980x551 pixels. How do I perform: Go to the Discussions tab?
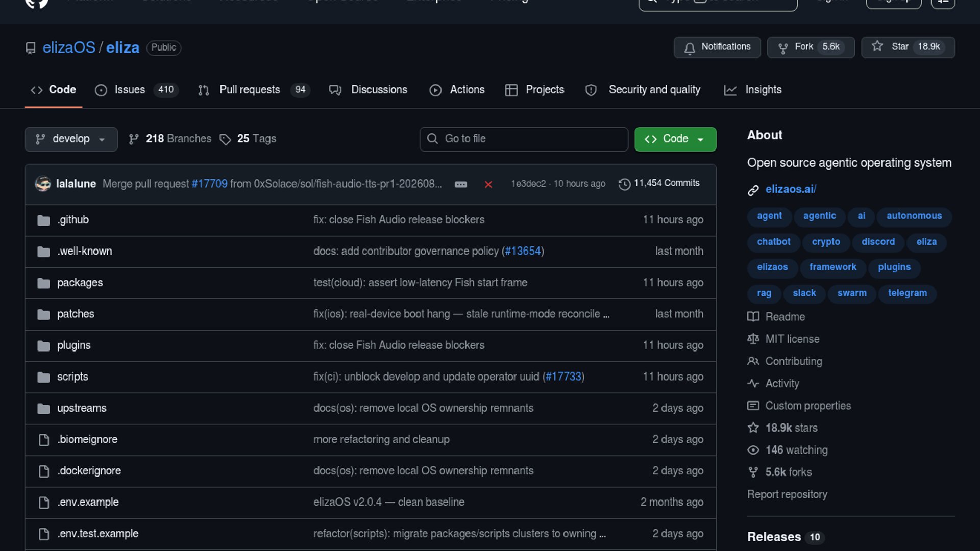pos(368,90)
